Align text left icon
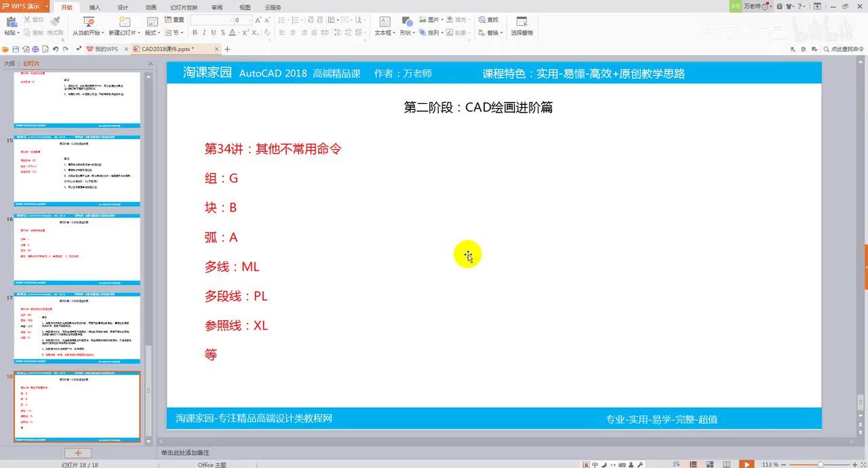The width and height of the screenshot is (868, 468). 281,33
